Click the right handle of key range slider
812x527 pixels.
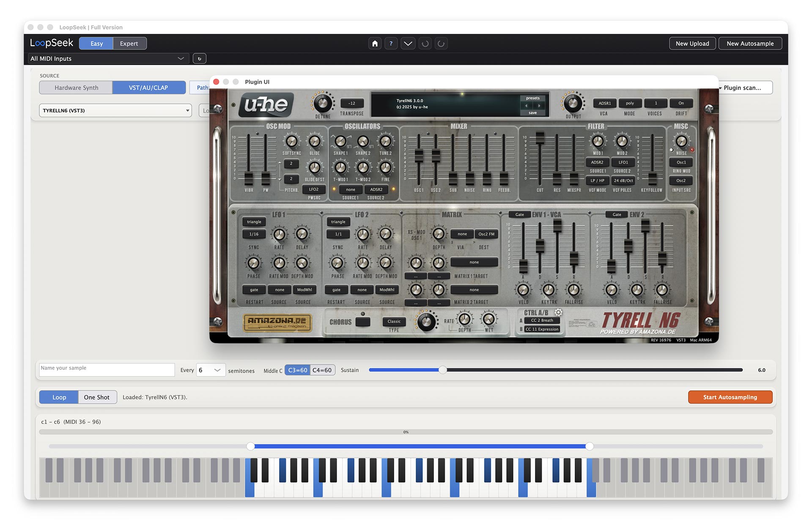(x=589, y=446)
